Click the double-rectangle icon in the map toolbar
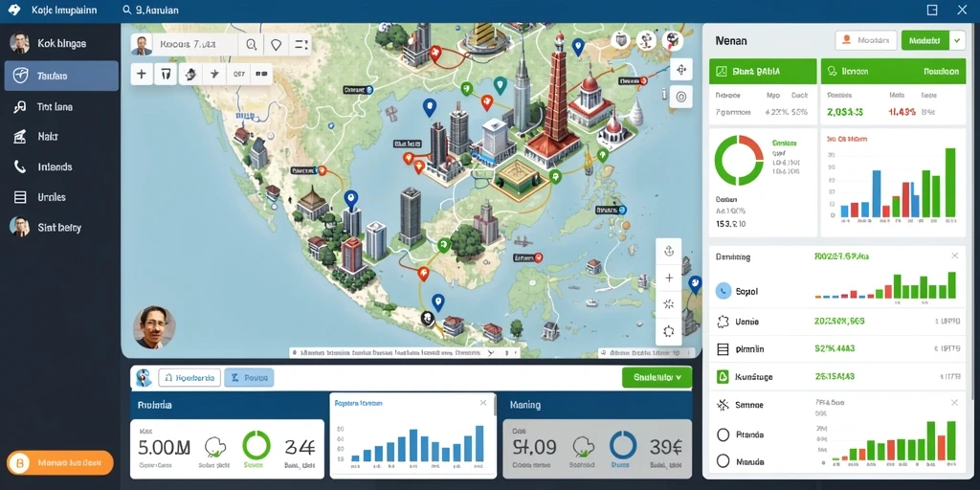 [261, 74]
